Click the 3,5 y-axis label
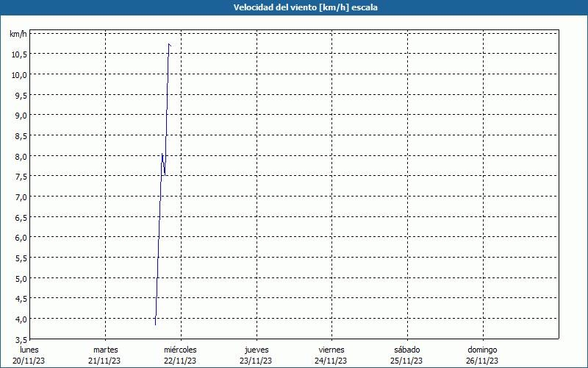 click(21, 339)
